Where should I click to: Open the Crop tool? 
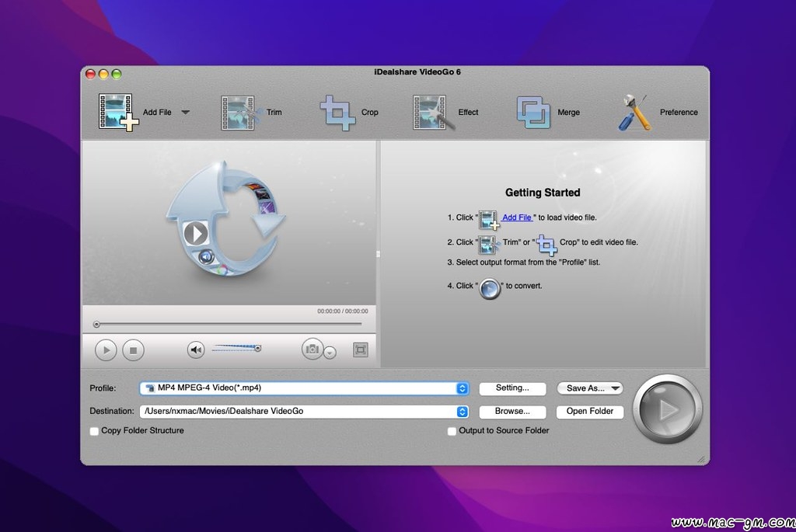click(x=349, y=113)
